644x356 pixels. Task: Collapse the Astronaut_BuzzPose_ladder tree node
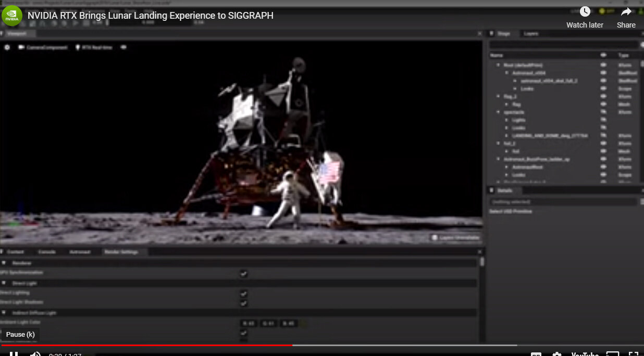[x=498, y=159]
